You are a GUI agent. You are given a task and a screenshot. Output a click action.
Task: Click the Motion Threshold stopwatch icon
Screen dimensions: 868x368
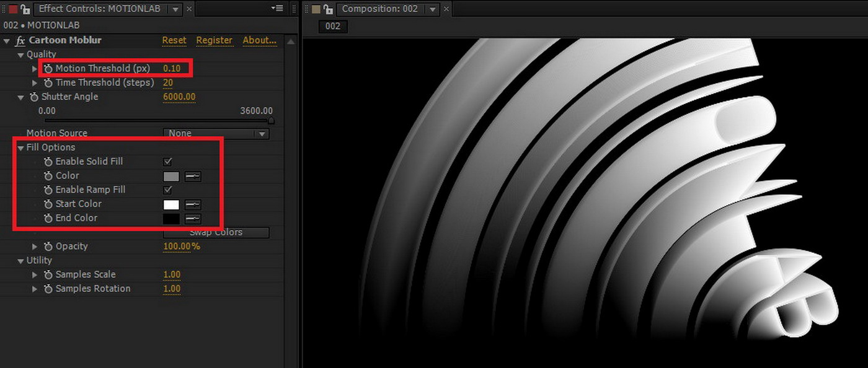point(48,69)
